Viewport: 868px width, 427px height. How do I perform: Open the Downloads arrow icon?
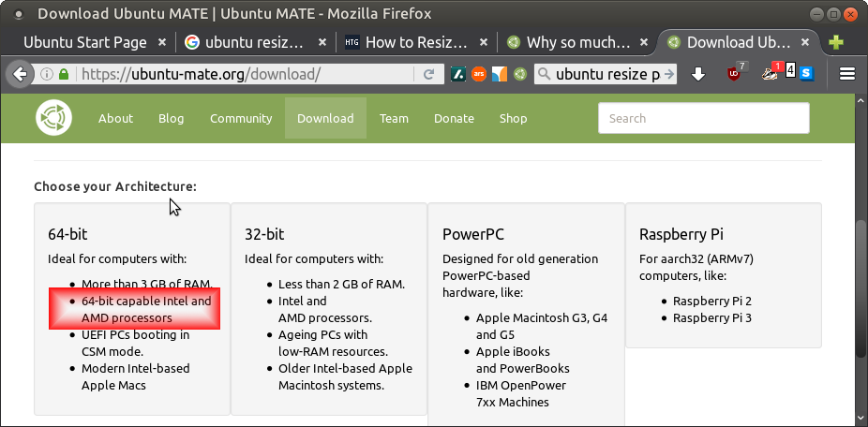698,74
